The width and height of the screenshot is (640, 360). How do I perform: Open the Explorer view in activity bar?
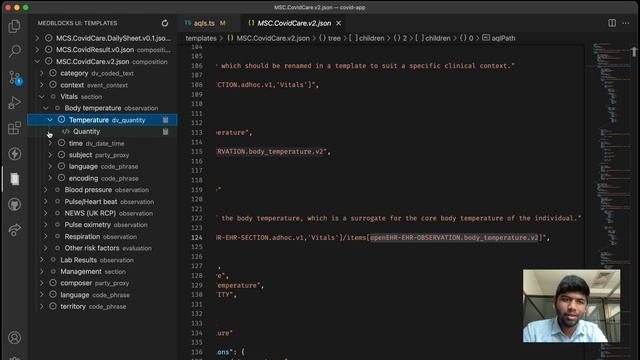point(15,27)
